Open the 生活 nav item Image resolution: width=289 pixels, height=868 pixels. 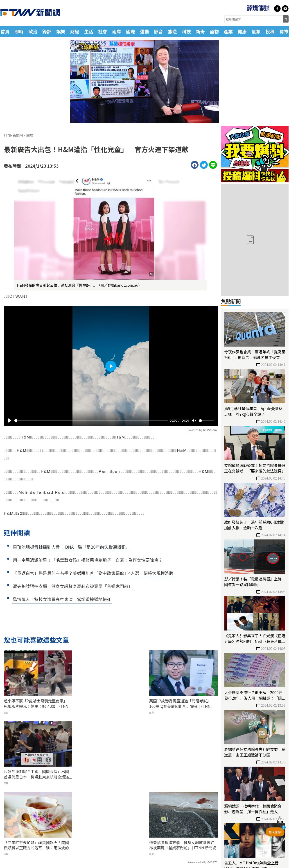tap(88, 32)
